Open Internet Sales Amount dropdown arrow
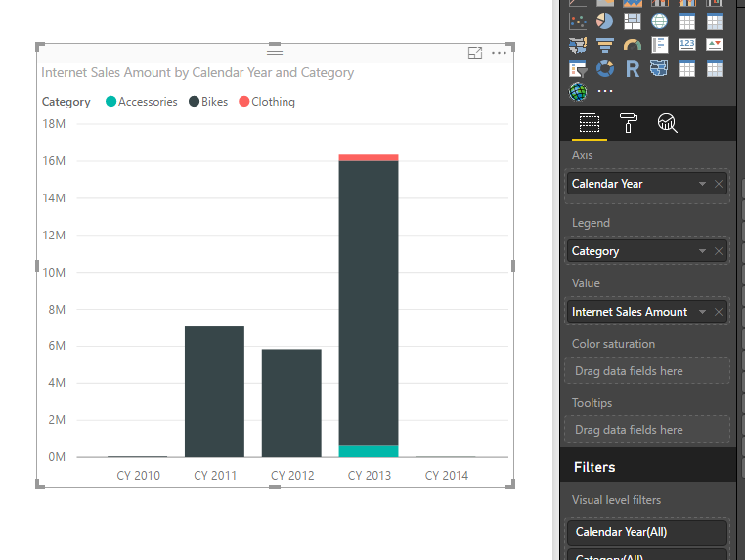Image resolution: width=745 pixels, height=560 pixels. (x=702, y=312)
